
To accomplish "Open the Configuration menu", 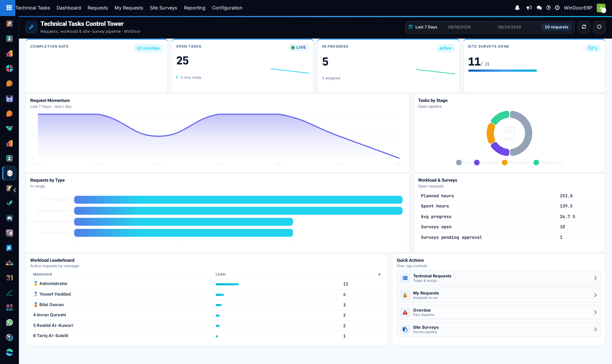I will [227, 8].
